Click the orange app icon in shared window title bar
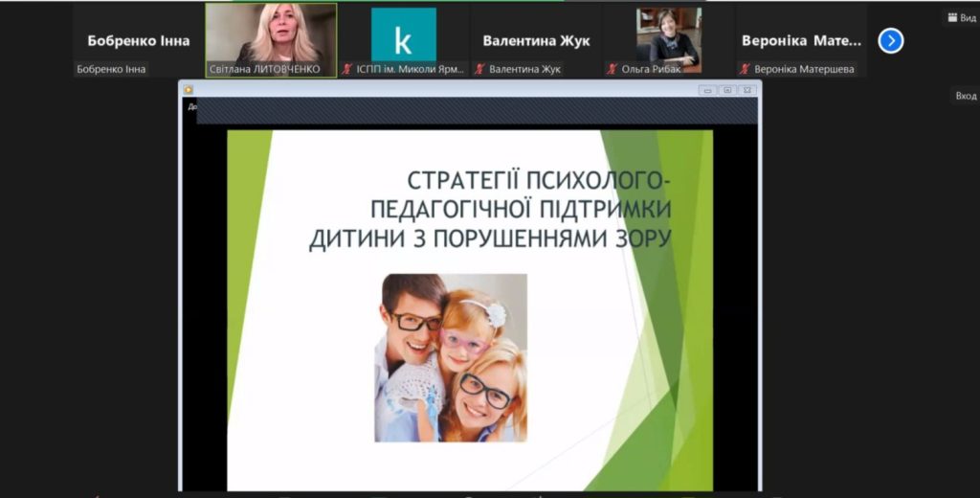The height and width of the screenshot is (498, 980). pyautogui.click(x=189, y=90)
